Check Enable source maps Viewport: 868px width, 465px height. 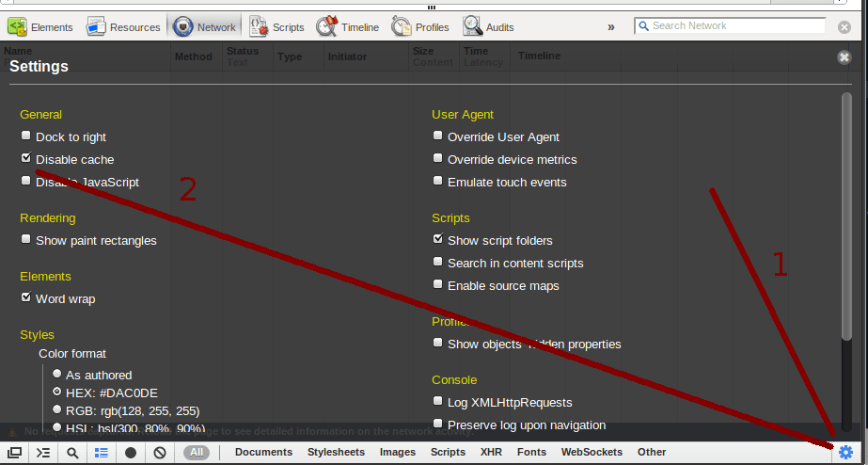coord(438,283)
